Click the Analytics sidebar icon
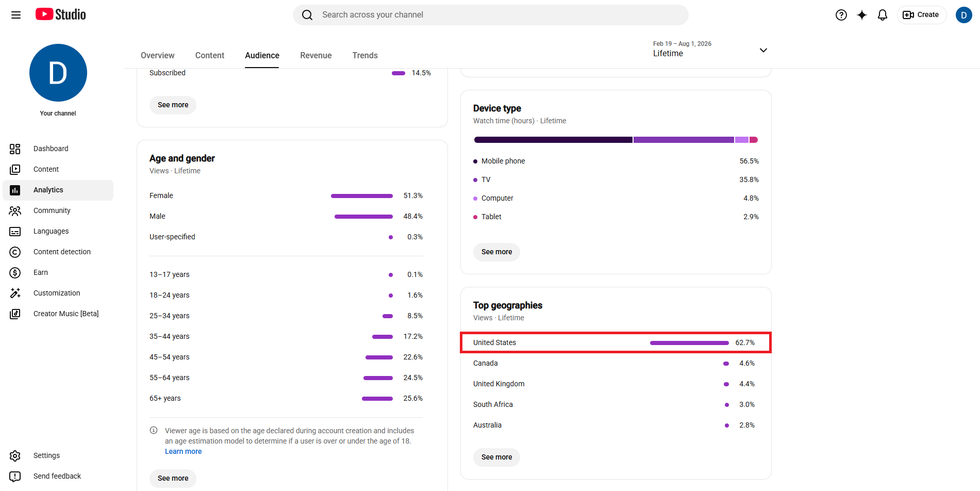 pyautogui.click(x=15, y=190)
